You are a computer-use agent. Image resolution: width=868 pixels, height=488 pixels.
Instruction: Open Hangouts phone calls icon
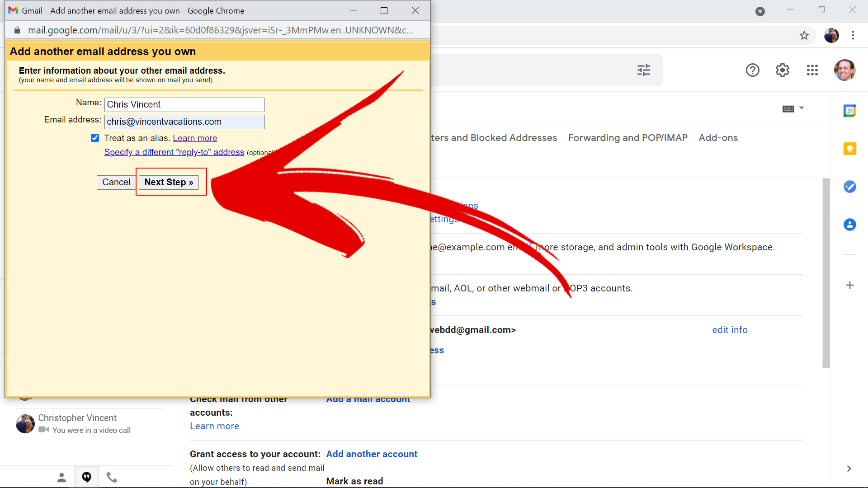[x=112, y=477]
